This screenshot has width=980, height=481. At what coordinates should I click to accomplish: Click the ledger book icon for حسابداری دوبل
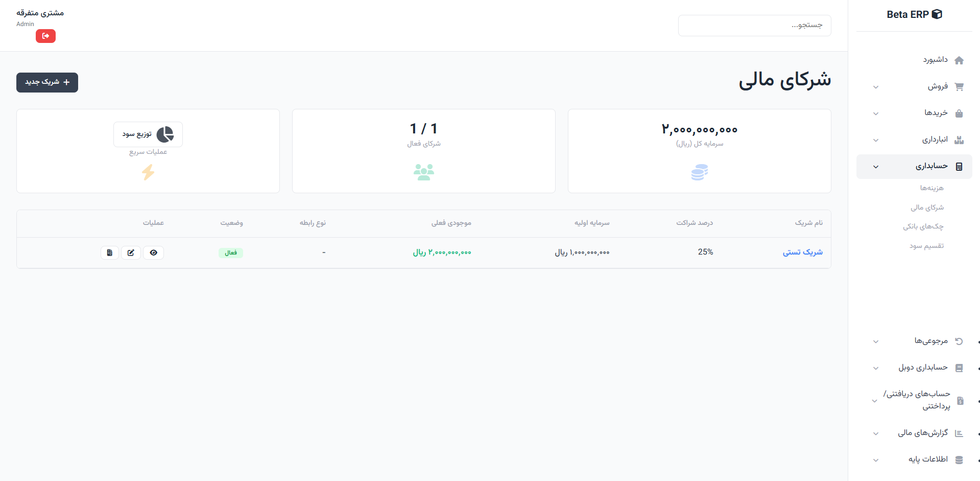click(x=959, y=368)
